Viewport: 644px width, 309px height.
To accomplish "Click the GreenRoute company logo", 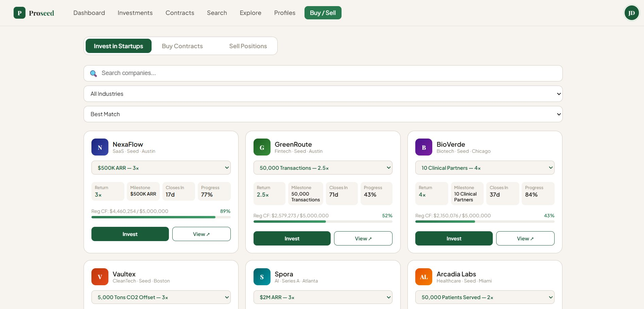I will click(x=262, y=147).
